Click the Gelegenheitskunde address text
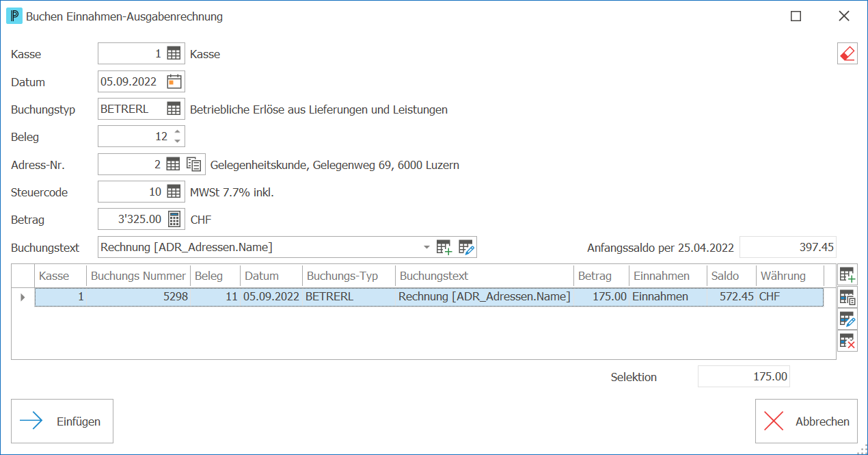868x455 pixels. (x=334, y=165)
